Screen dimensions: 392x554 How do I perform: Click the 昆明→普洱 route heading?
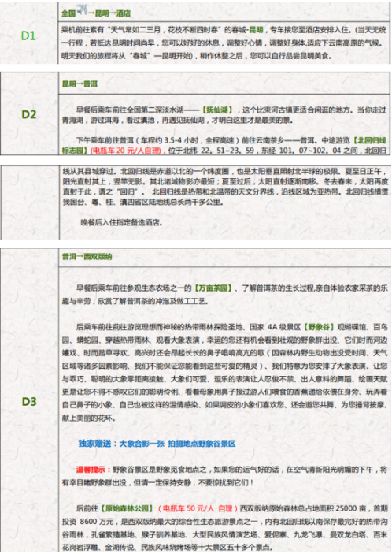click(x=80, y=84)
